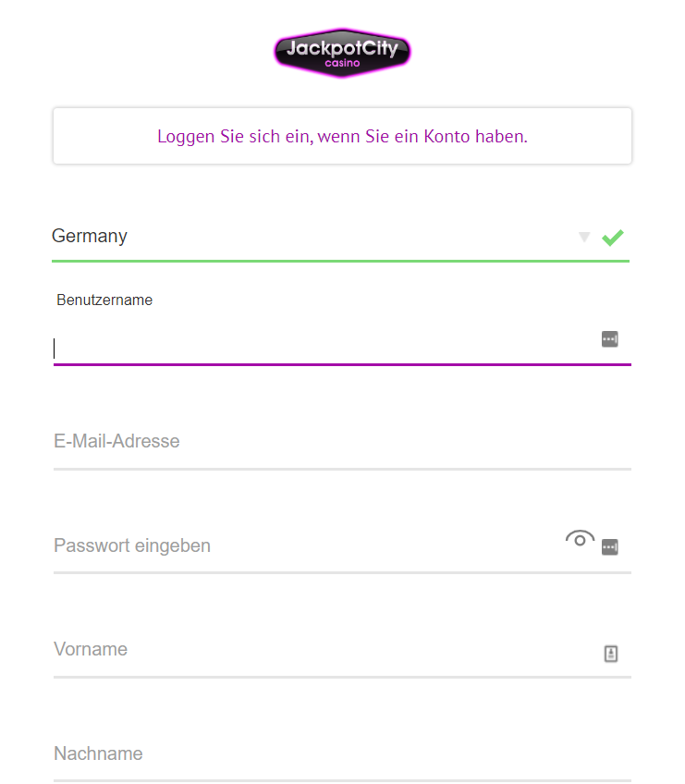Screen dimensions: 685x784
Task: Expand the gray triangle arrow beside Germany
Action: coord(584,237)
